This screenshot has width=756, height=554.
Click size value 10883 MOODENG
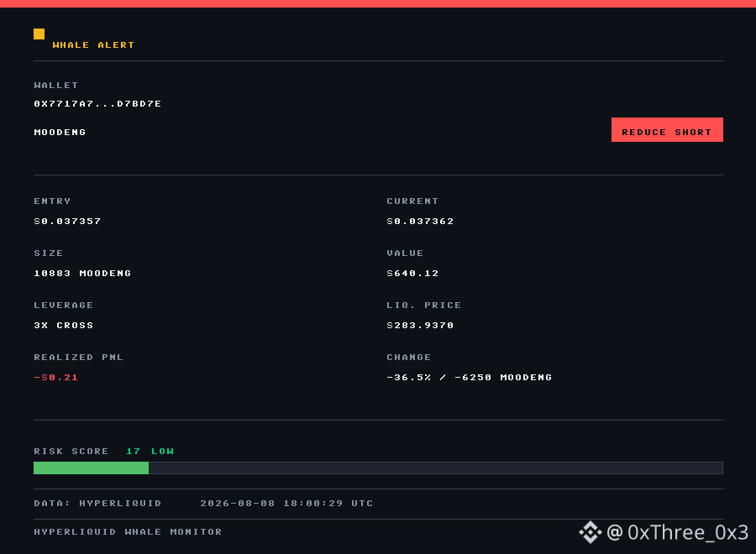82,273
